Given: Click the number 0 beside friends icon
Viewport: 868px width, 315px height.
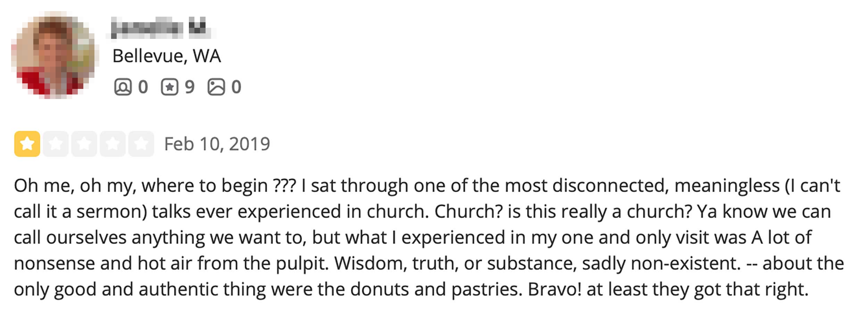Looking at the screenshot, I should 143,87.
